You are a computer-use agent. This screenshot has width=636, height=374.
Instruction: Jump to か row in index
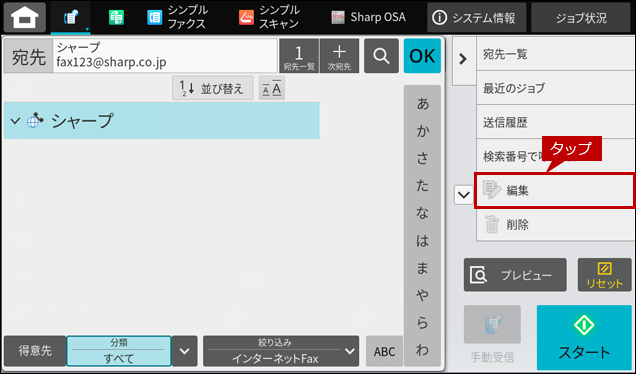coord(422,131)
